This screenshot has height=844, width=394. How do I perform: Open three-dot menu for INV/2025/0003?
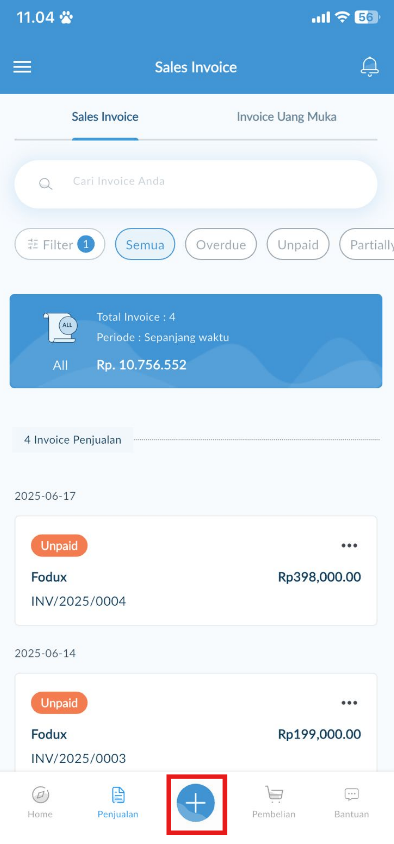[349, 703]
